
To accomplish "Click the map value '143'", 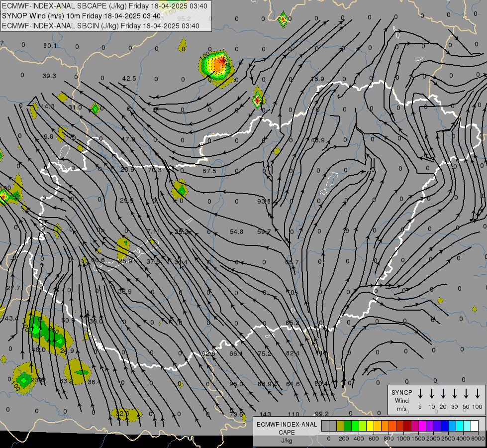I will [x=265, y=414].
